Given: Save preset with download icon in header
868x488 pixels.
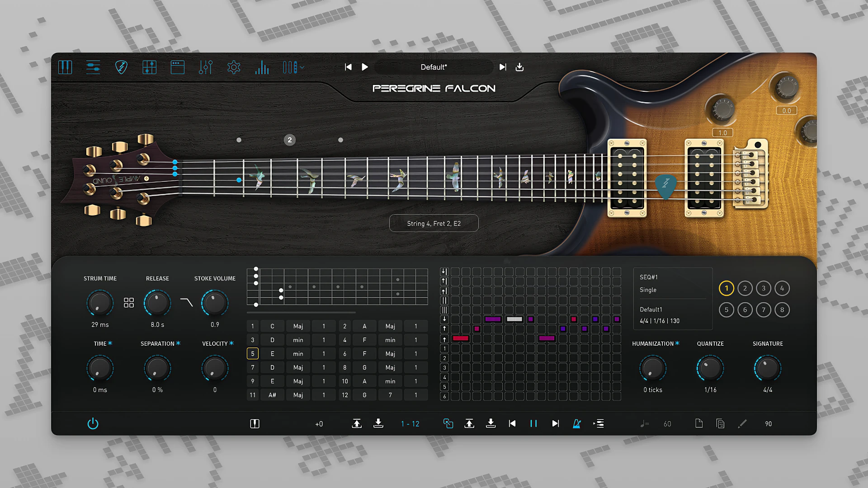Looking at the screenshot, I should click(x=520, y=67).
